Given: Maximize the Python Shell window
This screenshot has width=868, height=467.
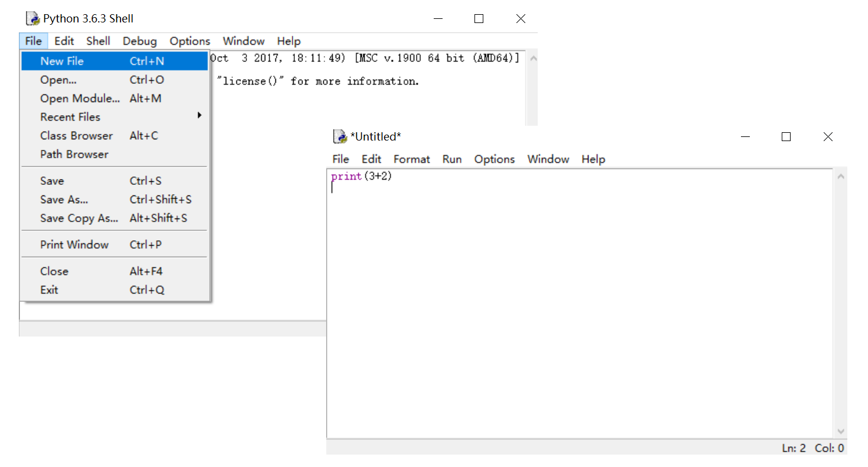Looking at the screenshot, I should click(479, 19).
